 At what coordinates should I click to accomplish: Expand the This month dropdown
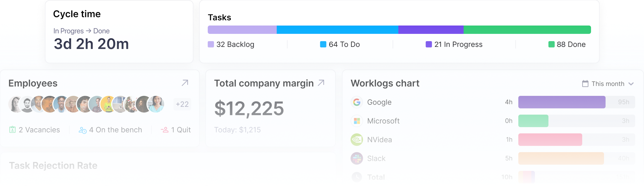[631, 84]
